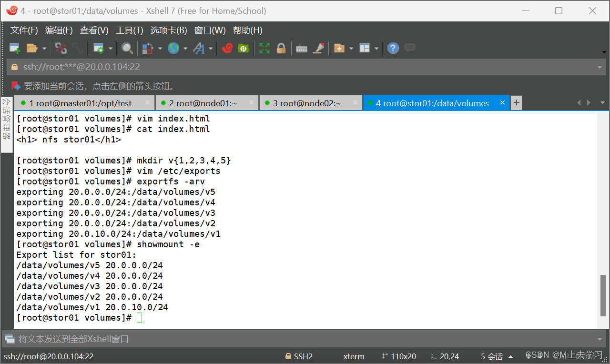
Task: Expand the globe Encoding dropdown arrow
Action: click(x=185, y=49)
